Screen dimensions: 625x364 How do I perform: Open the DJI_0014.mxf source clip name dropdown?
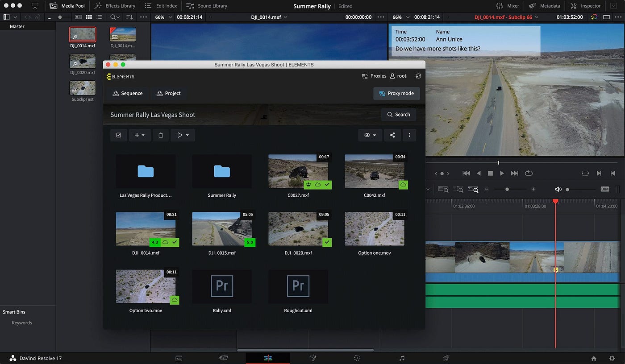pyautogui.click(x=270, y=17)
